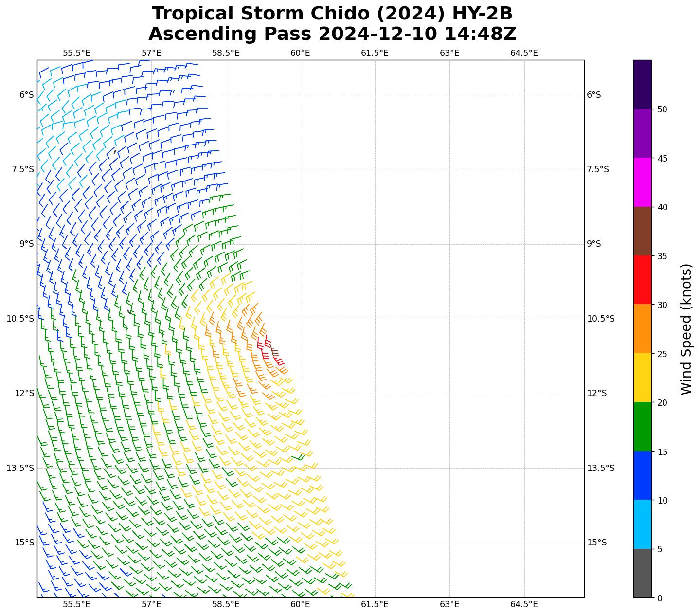Screen dimensions: 700x615
Task: Click the "Wind Speed (knots)" colorbar label
Action: tap(685, 329)
